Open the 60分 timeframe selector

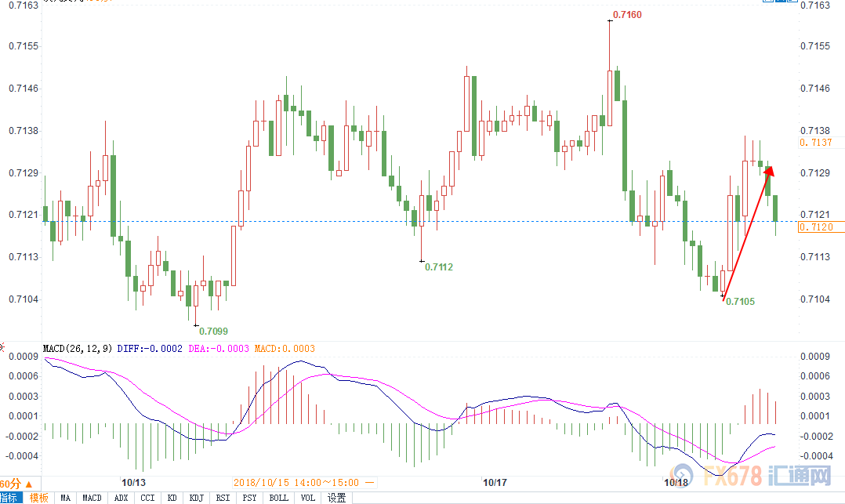[x=16, y=484]
